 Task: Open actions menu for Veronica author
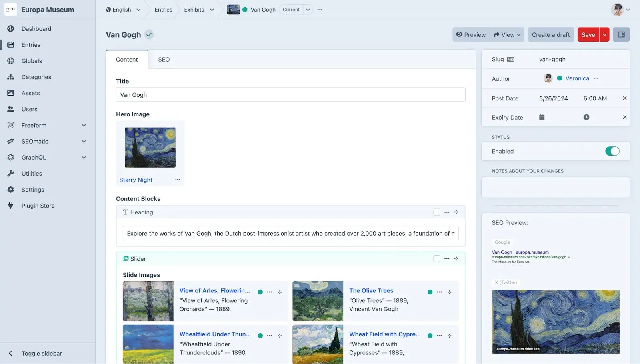tap(596, 78)
